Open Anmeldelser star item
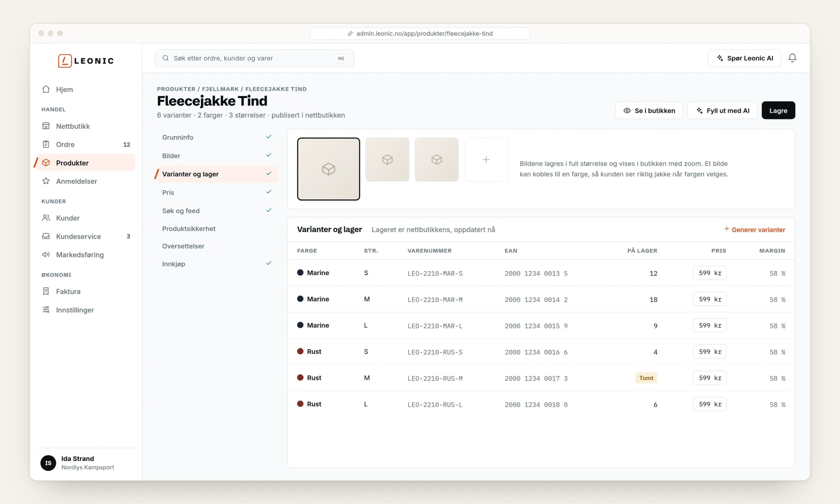840x504 pixels. 85,181
